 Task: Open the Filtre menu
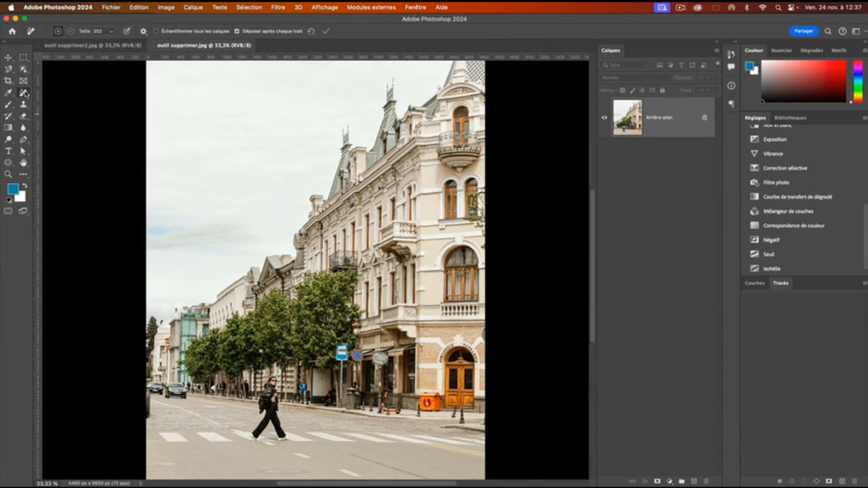coord(278,7)
